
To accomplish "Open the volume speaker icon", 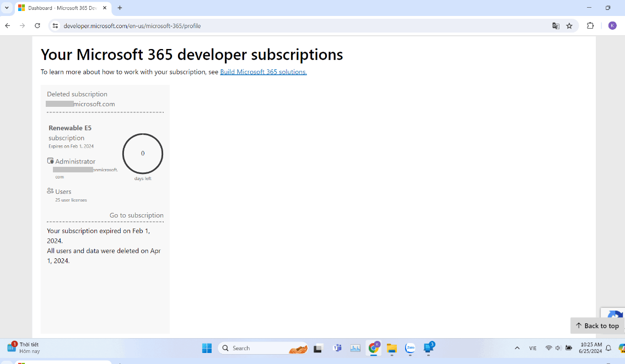I will point(558,348).
